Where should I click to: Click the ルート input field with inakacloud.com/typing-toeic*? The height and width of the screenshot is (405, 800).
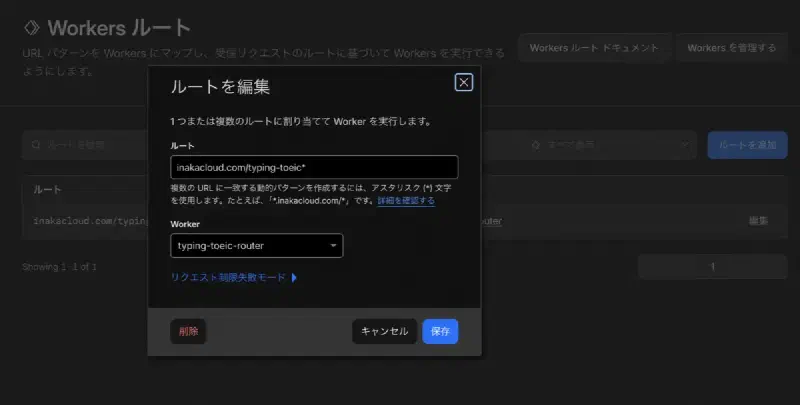click(314, 167)
